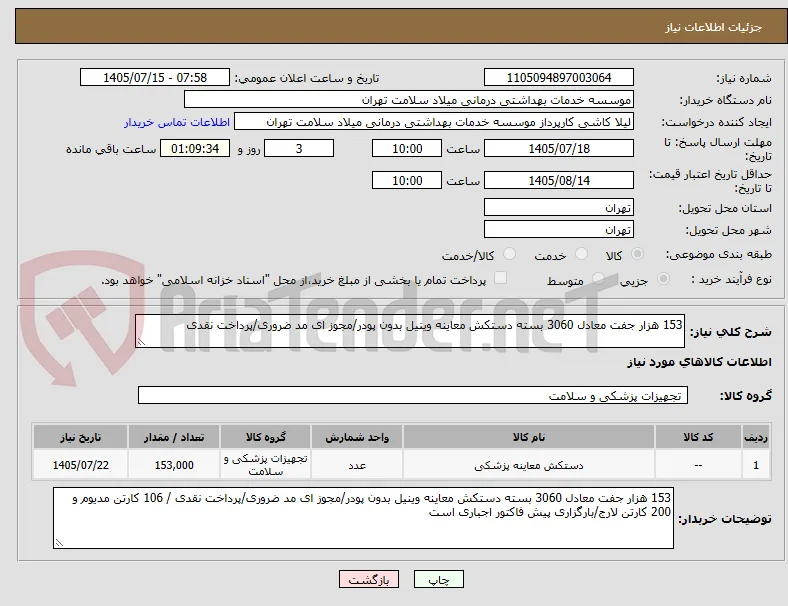Image resolution: width=788 pixels, height=606 pixels.
Task: Click the buyer organization name field
Action: click(x=409, y=99)
